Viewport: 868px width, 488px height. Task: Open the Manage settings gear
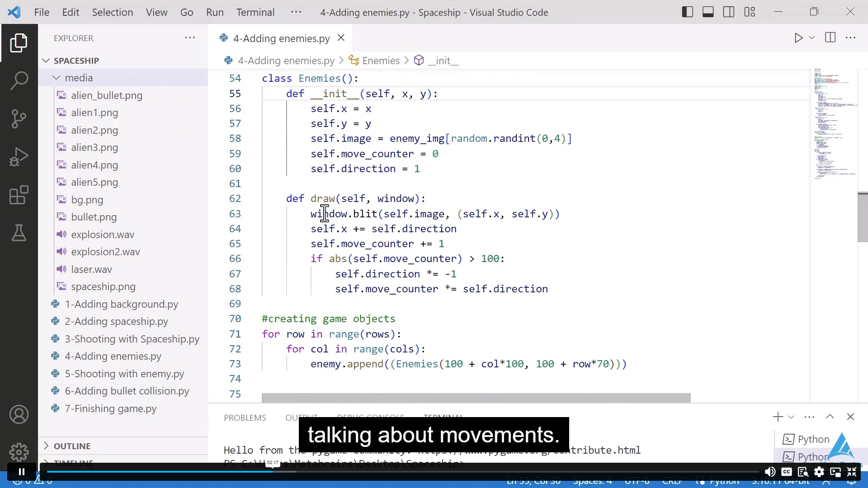(x=19, y=452)
